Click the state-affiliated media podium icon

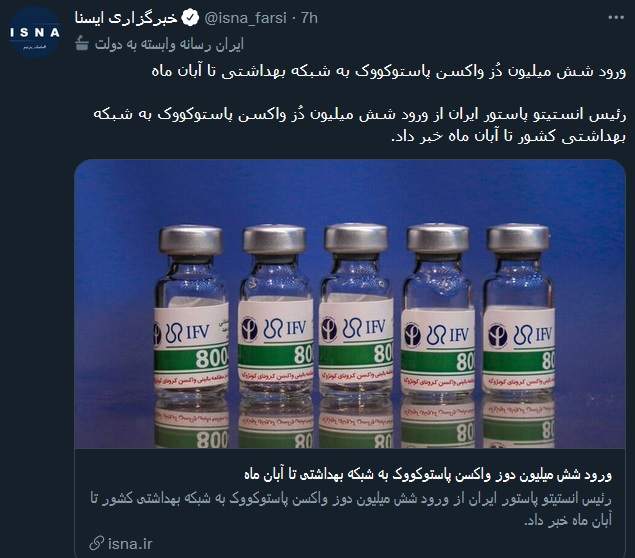coord(82,43)
